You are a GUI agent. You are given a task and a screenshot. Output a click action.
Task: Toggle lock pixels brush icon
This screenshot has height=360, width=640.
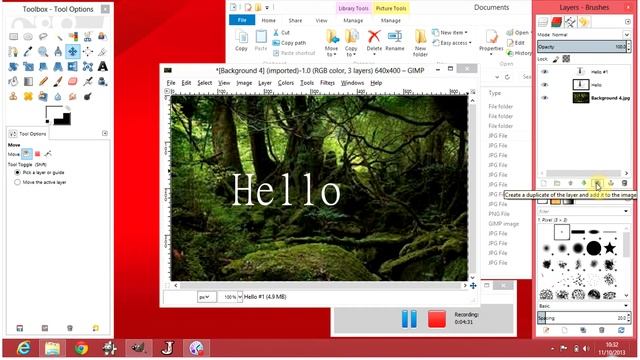point(556,59)
